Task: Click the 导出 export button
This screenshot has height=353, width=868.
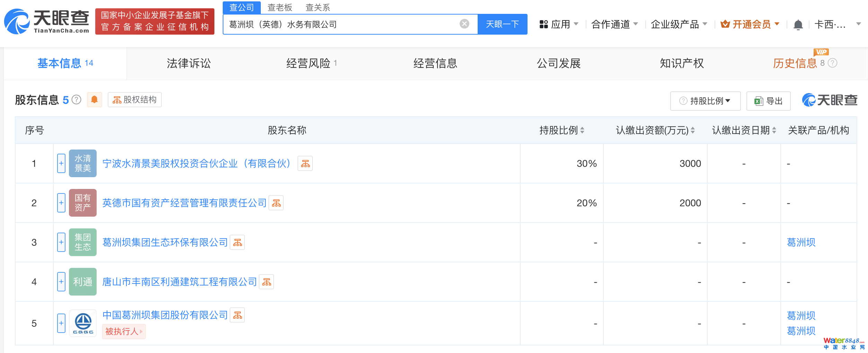Action: click(768, 101)
